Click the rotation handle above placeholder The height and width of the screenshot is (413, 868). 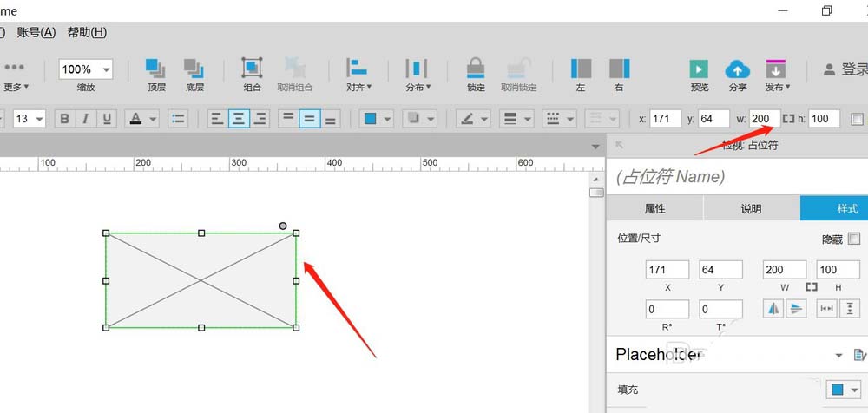pyautogui.click(x=283, y=226)
